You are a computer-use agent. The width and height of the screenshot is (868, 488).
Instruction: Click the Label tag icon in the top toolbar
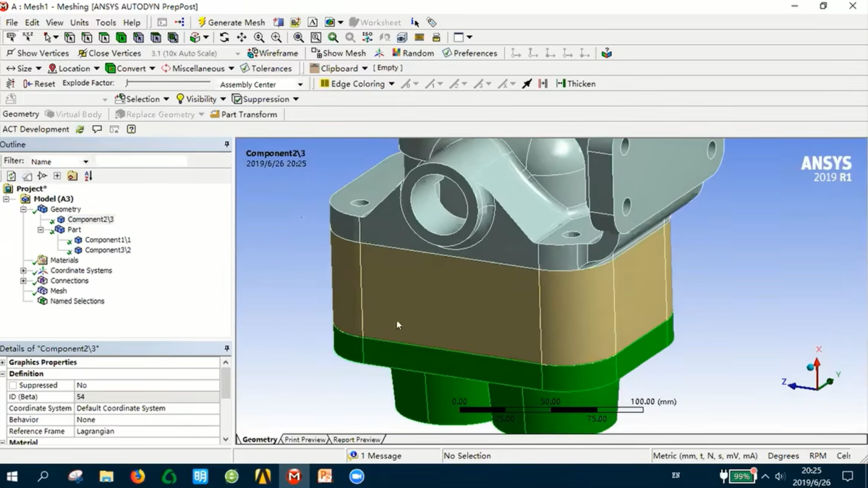[x=432, y=22]
